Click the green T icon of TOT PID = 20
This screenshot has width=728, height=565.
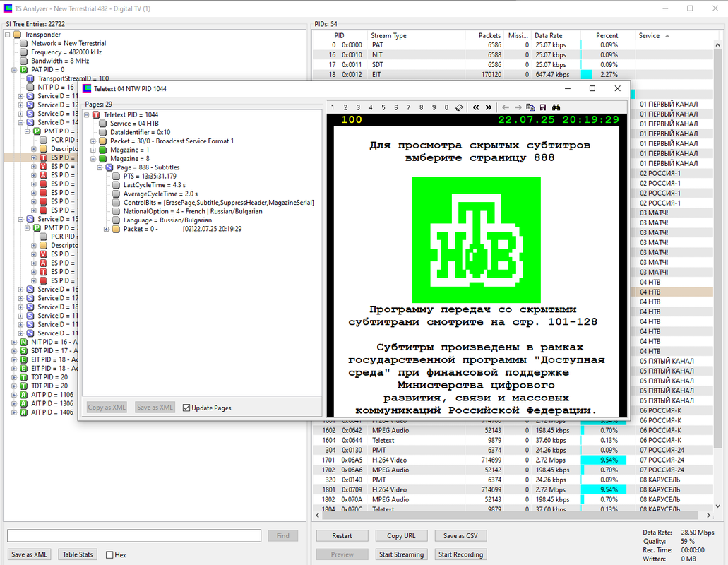tap(24, 377)
